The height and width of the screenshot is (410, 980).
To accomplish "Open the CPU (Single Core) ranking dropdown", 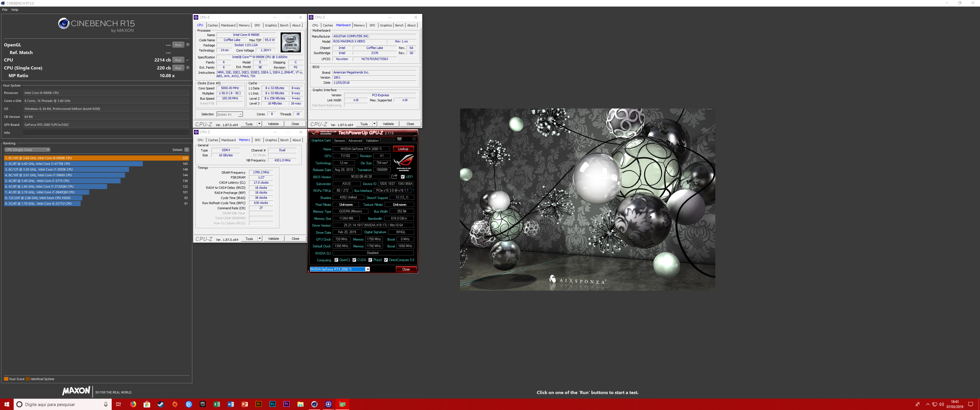I will tap(27, 150).
